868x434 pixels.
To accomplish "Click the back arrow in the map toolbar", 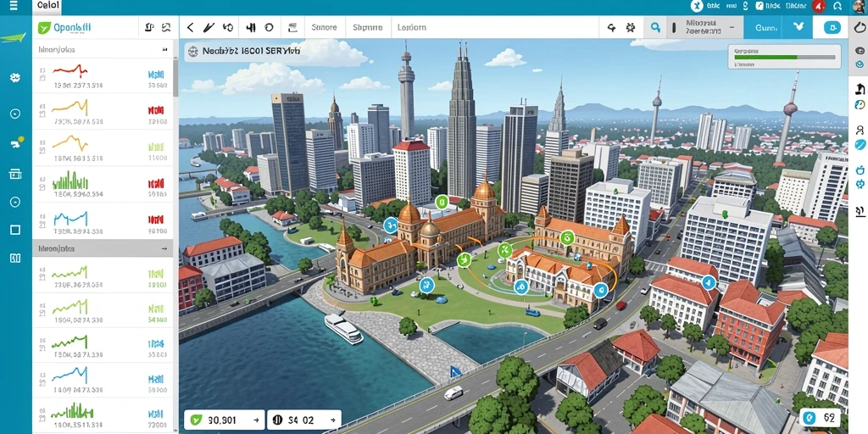I will coord(191,27).
